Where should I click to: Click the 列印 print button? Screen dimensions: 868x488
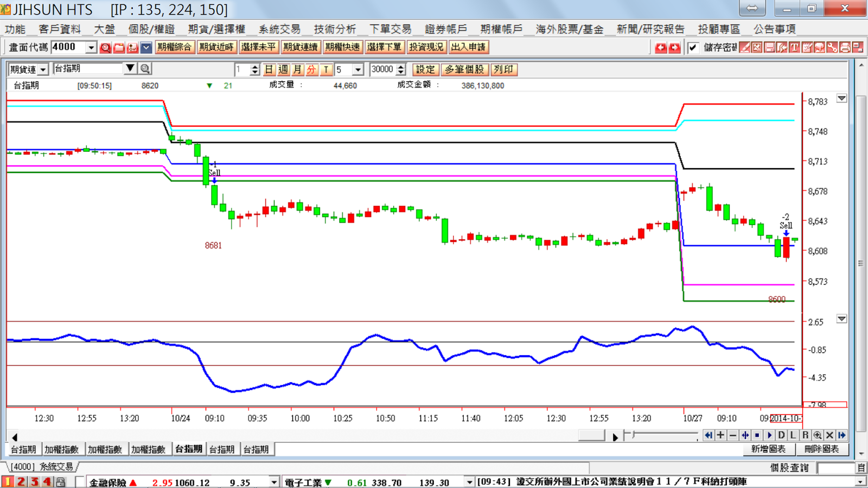[503, 69]
